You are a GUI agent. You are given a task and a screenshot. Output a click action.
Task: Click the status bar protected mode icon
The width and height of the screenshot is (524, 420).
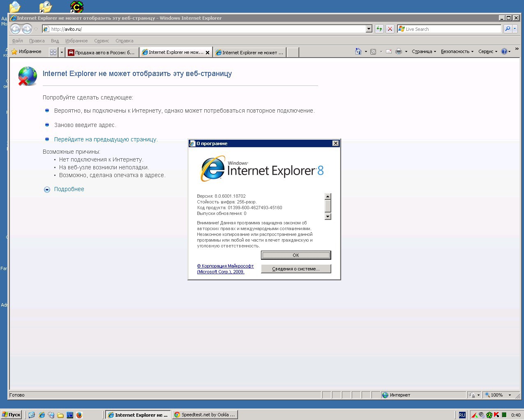(473, 395)
